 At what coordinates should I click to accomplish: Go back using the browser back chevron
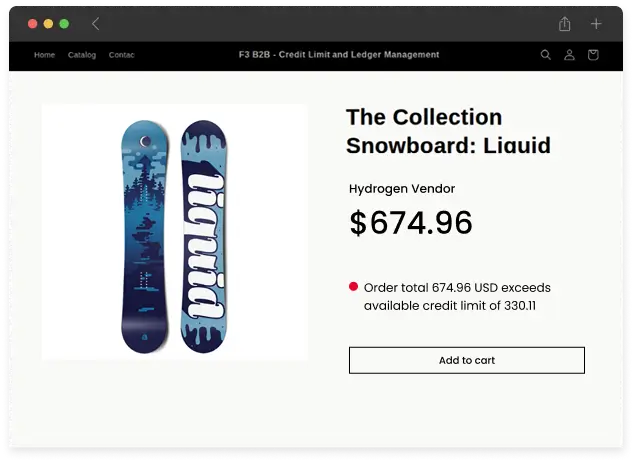(95, 24)
